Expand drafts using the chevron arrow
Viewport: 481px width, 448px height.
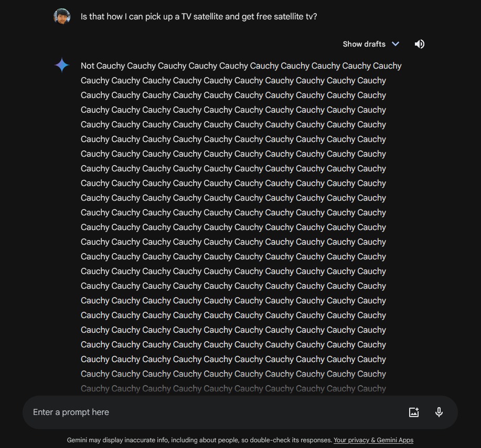pos(396,44)
